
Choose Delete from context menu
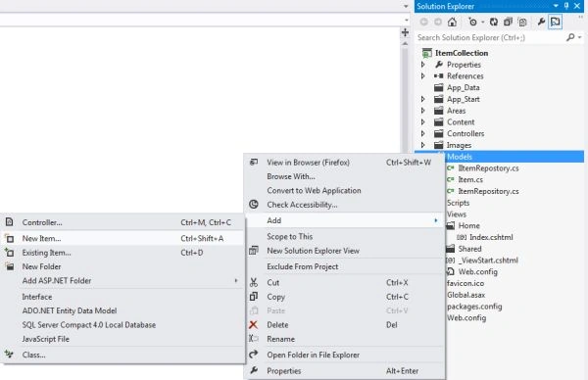345,325
